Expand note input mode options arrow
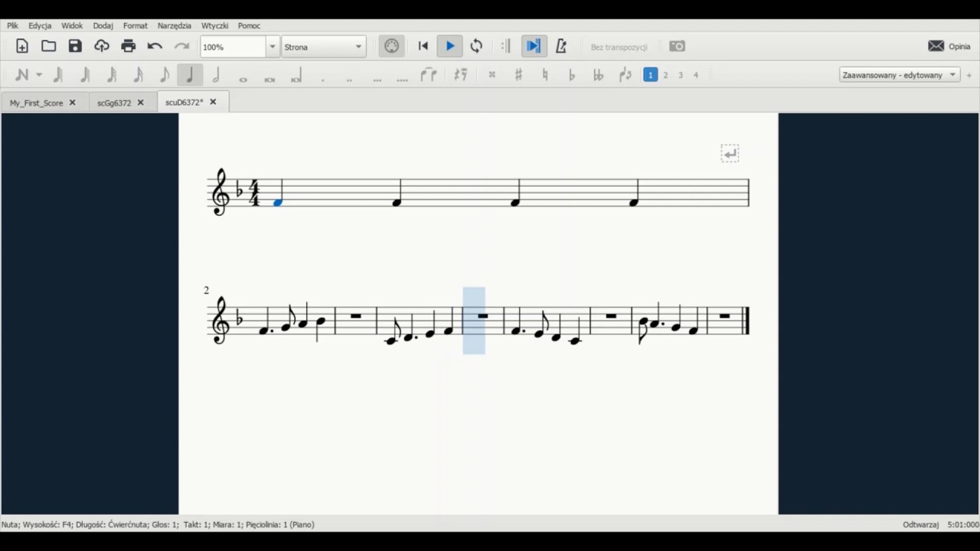The image size is (980, 551). pyautogui.click(x=39, y=75)
